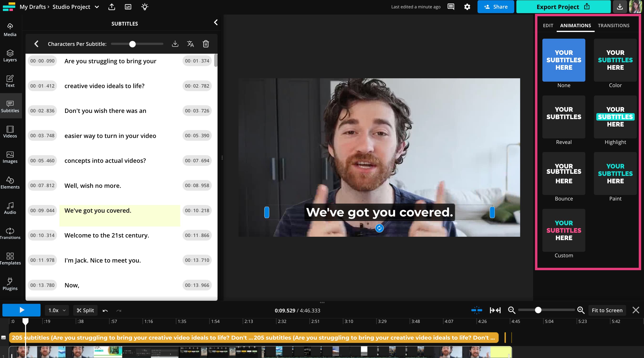Open the project settings gear
The image size is (644, 358).
(x=467, y=7)
